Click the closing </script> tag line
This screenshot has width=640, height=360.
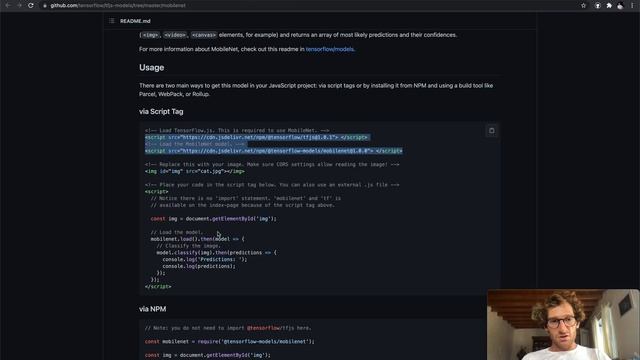point(158,287)
